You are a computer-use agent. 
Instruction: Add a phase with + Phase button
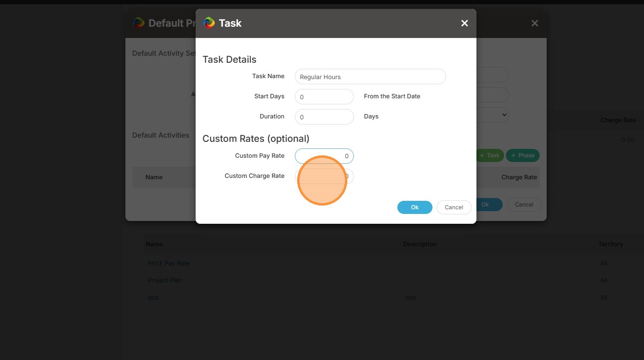[x=522, y=155]
